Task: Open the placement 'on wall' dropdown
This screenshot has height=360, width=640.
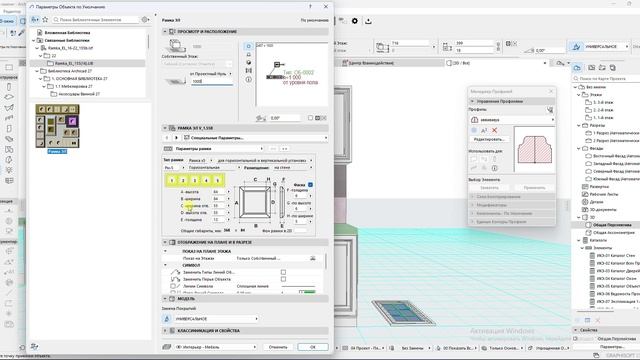Action: [293, 168]
